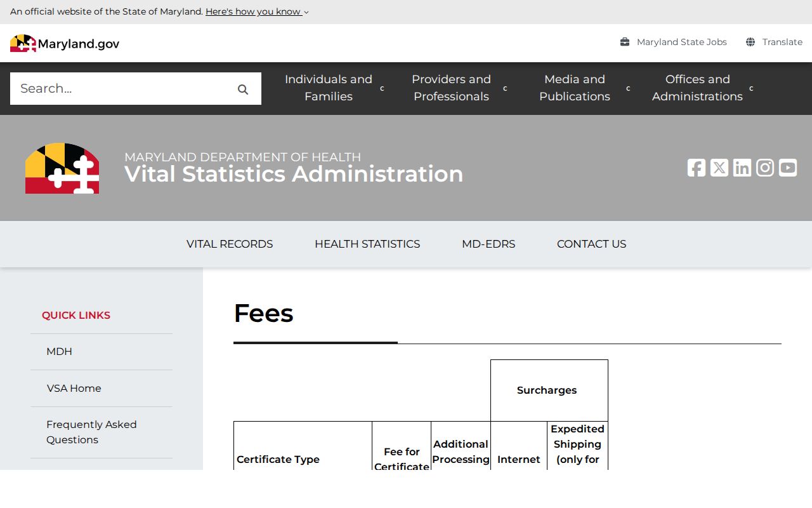Click the Maryland.gov logo
Screen dimensions: 812x508
coord(65,43)
